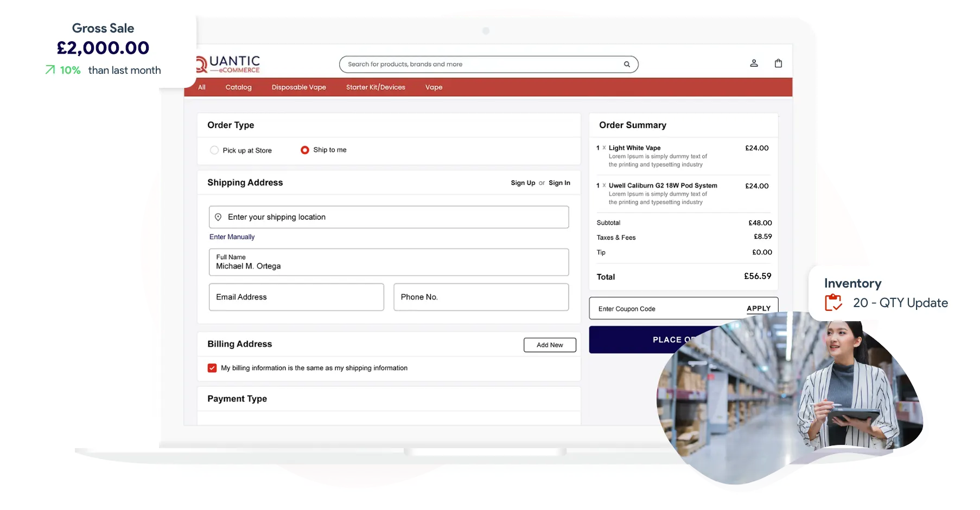This screenshot has width=980, height=510.
Task: Open Starter Kit/Devices category
Action: [376, 87]
